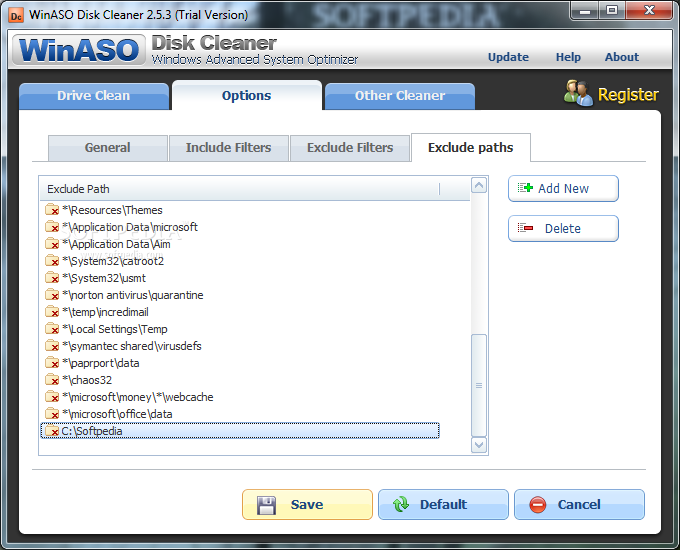Cancel the options changes
The width and height of the screenshot is (680, 550).
(579, 504)
